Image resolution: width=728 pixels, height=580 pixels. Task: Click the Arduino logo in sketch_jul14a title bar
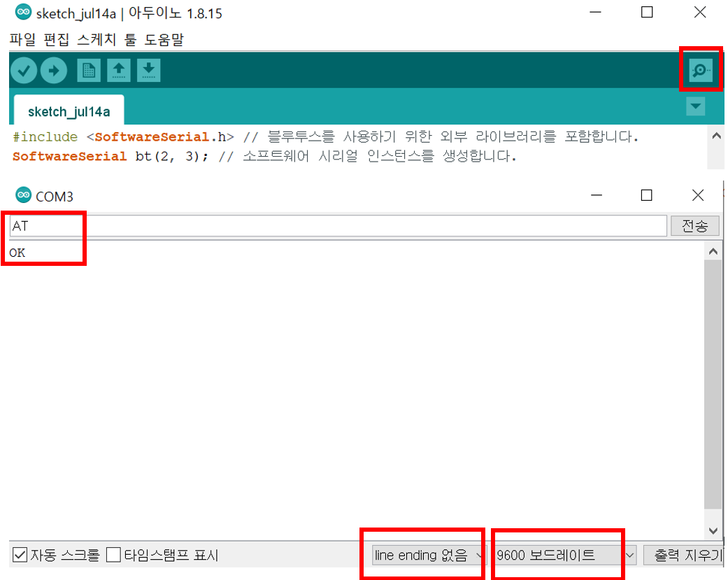[23, 12]
